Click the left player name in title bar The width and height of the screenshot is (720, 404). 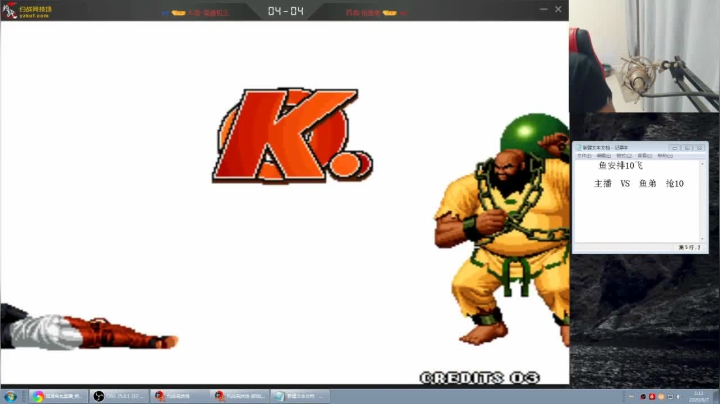pyautogui.click(x=208, y=13)
